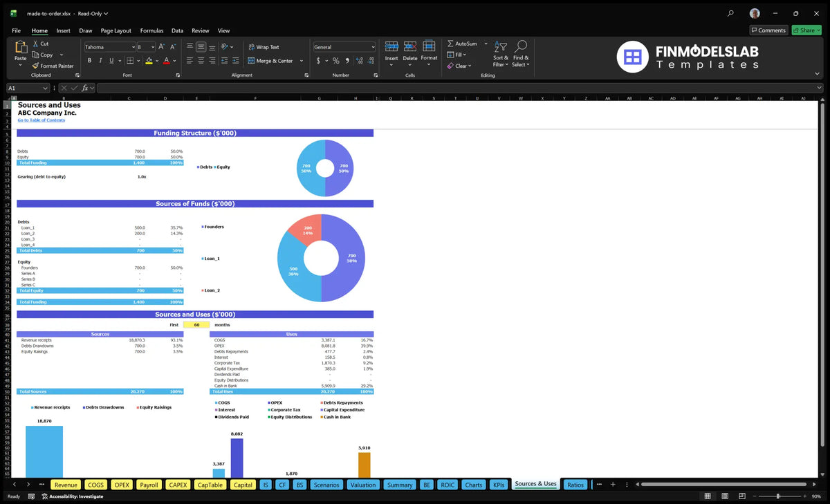Align cell content to the left
This screenshot has height=504, width=830.
click(x=190, y=61)
